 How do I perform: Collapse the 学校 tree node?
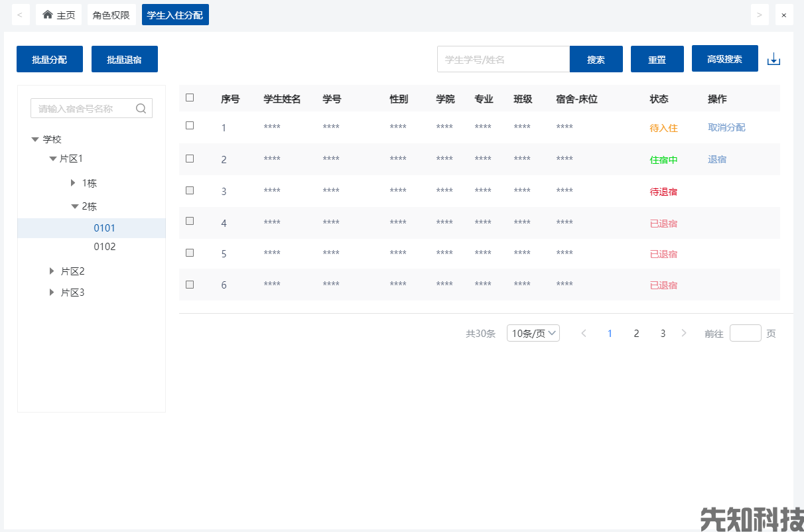click(x=35, y=139)
